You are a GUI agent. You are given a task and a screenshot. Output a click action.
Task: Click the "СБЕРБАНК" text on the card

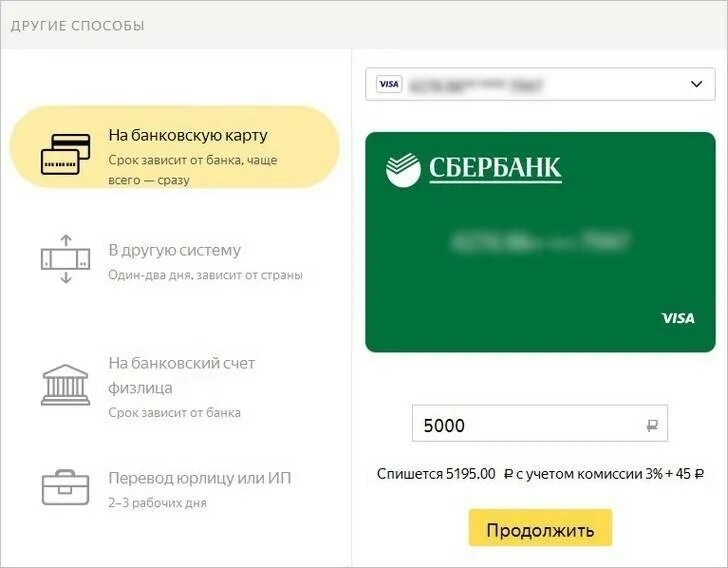click(x=495, y=168)
